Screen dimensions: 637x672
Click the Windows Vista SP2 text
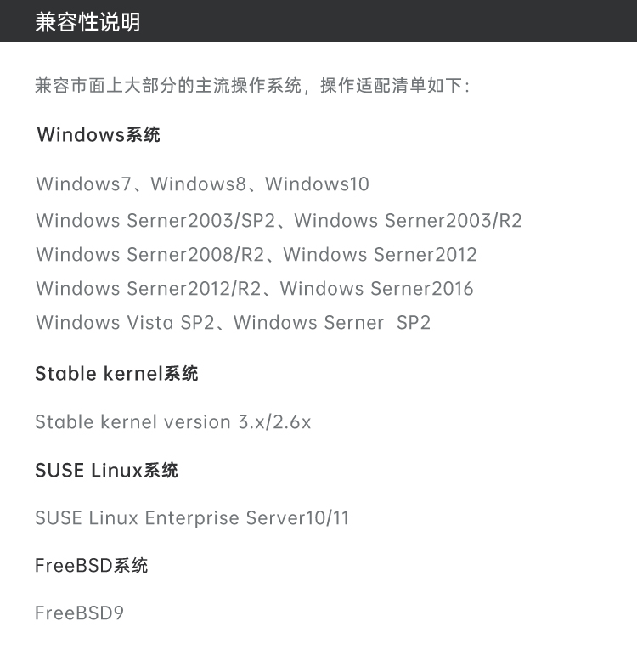[125, 322]
